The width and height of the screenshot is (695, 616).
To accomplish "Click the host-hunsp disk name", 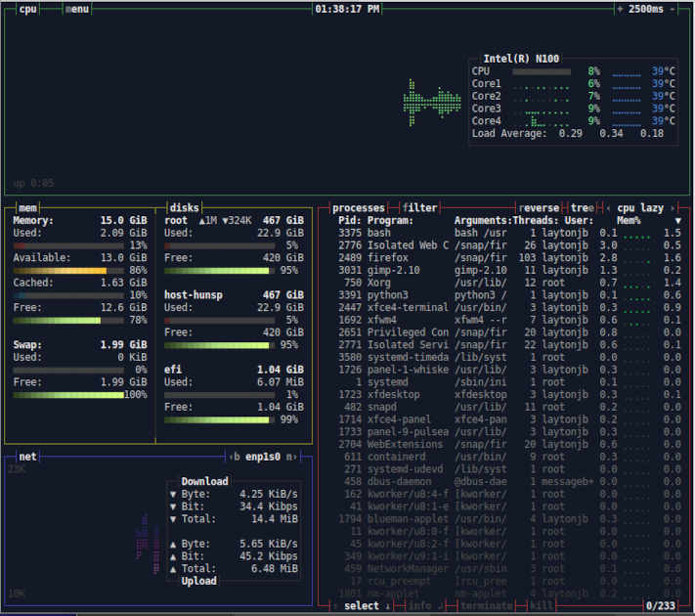I will [194, 295].
